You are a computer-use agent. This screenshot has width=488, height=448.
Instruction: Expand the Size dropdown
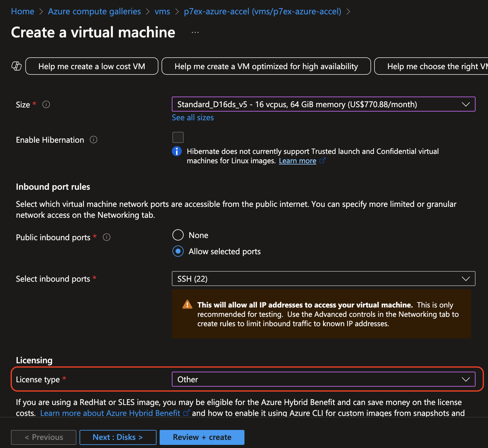[323, 104]
